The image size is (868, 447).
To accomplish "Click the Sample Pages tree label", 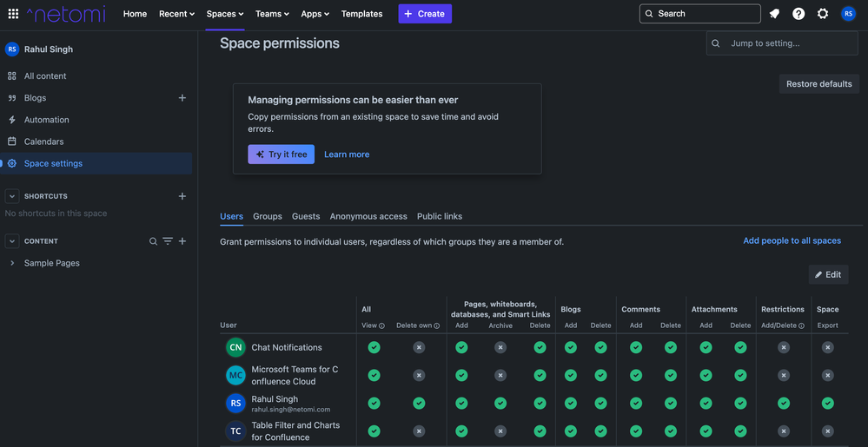I will [x=52, y=263].
